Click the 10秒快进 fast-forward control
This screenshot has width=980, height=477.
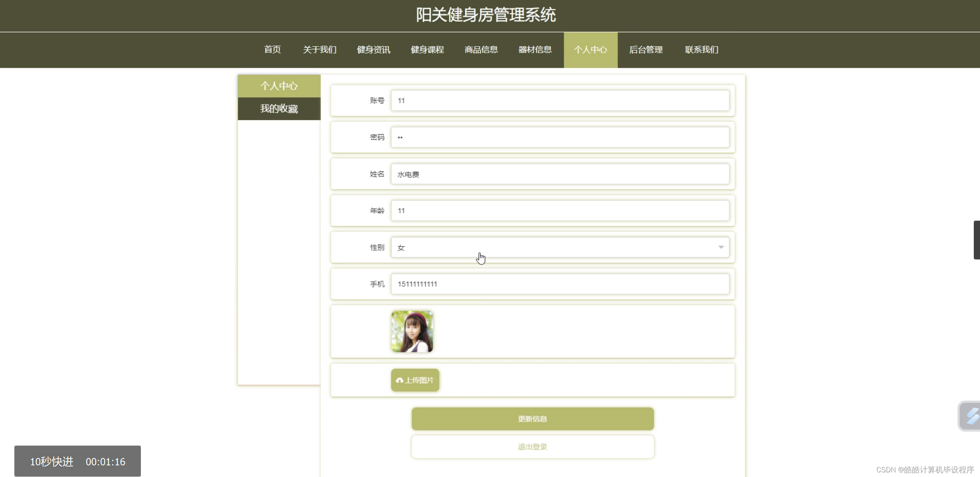click(x=52, y=461)
